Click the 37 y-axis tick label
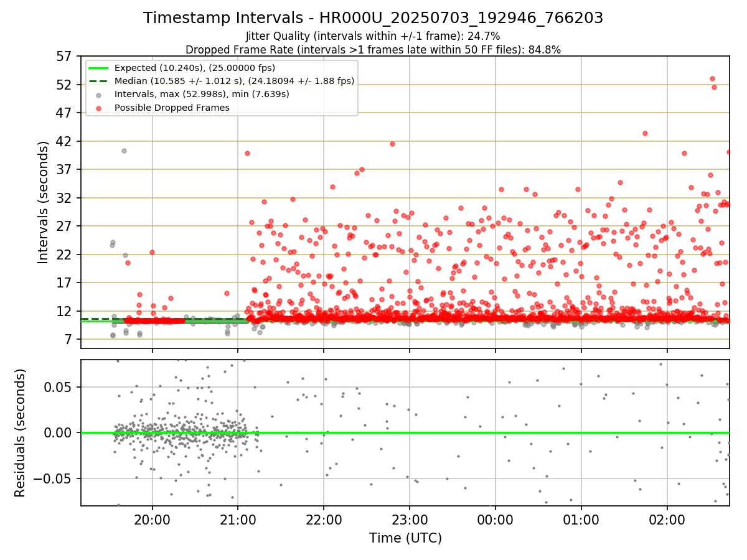The width and height of the screenshot is (747, 560). [x=65, y=169]
